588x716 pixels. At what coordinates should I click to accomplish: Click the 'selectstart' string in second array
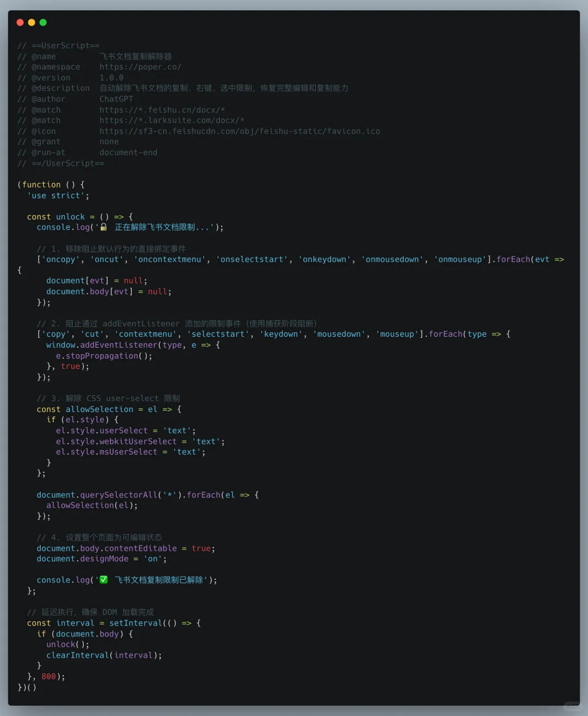coord(218,334)
